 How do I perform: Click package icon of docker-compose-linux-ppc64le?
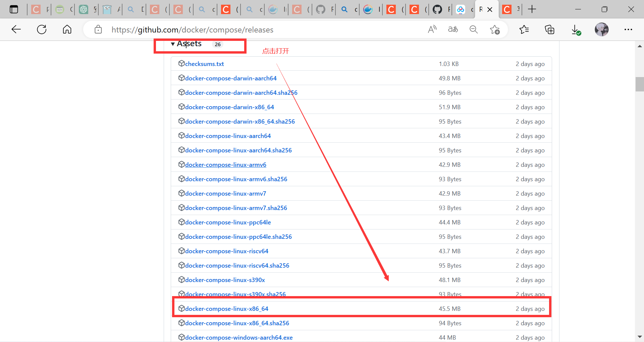(x=181, y=222)
